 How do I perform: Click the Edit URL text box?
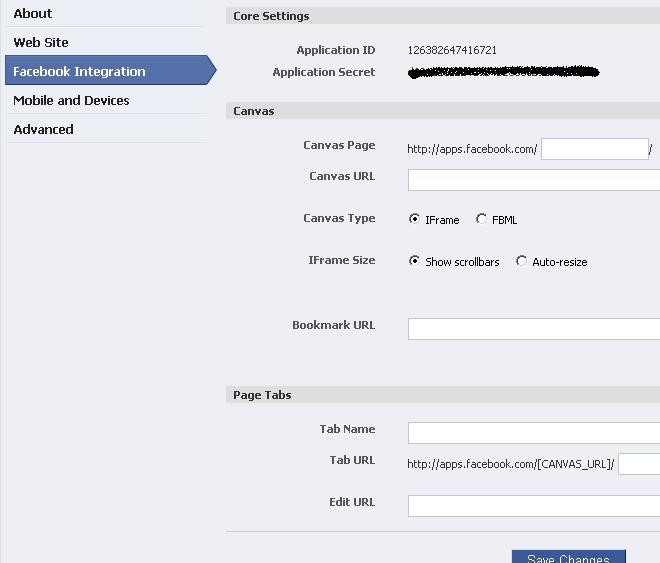534,506
